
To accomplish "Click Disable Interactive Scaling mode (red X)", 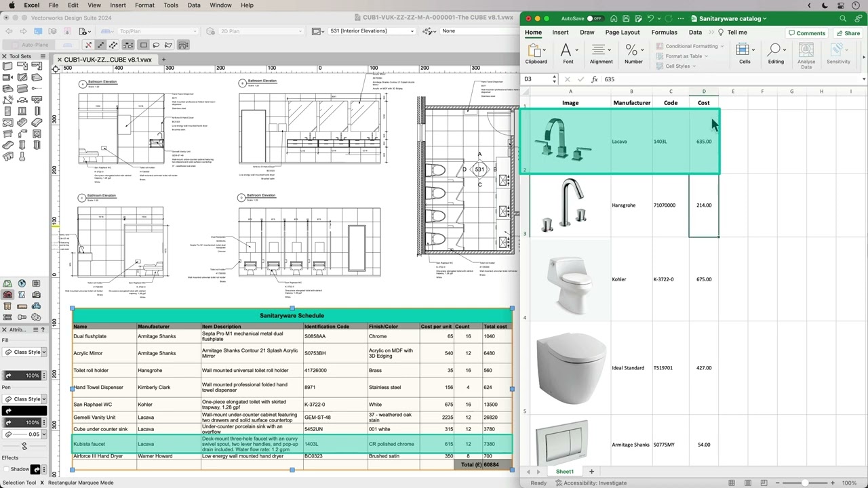I will click(88, 45).
